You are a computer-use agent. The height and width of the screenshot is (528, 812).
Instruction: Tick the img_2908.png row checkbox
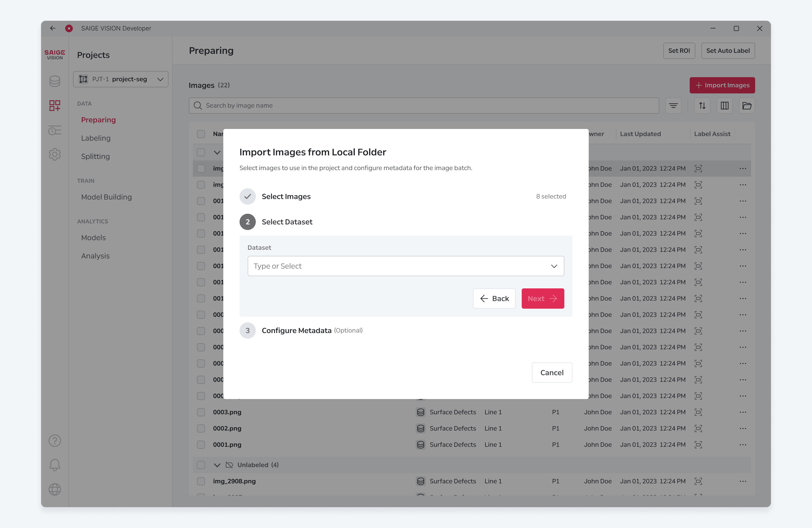click(x=201, y=481)
